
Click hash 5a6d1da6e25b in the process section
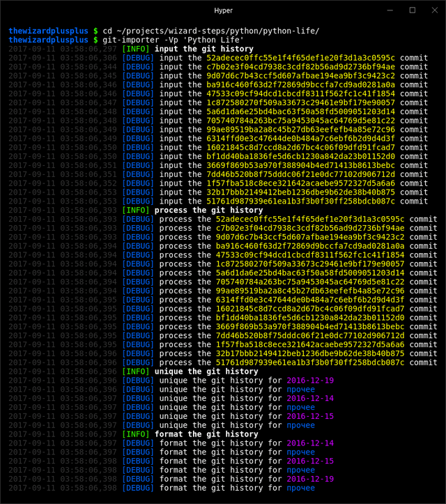pyautogui.click(x=310, y=273)
